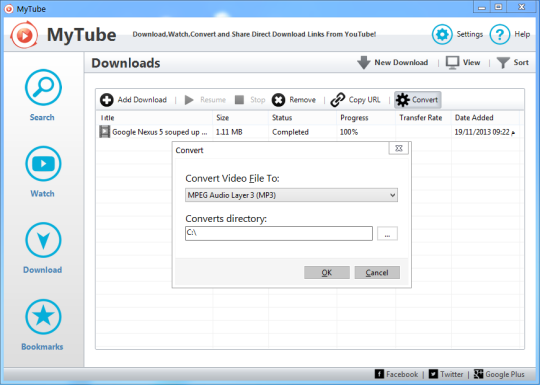The width and height of the screenshot is (540, 385).
Task: Sort by the Date Added column header
Action: coord(485,118)
